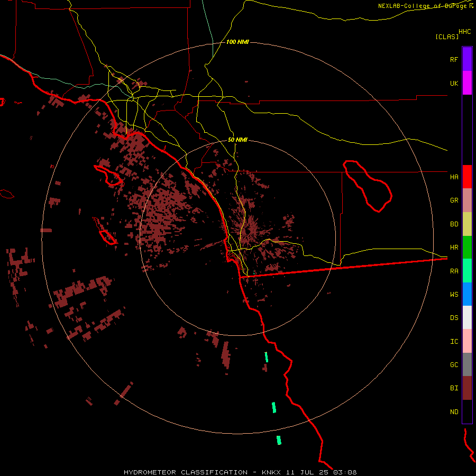Screen dimensions: 476x476
Task: Click the 100 NMI range ring label
Action: [237, 42]
